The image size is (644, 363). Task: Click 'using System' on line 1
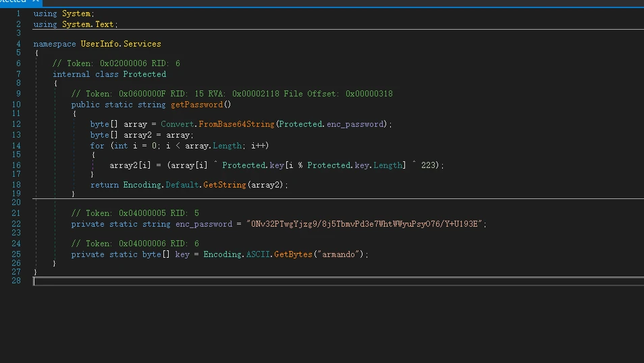[x=63, y=13]
